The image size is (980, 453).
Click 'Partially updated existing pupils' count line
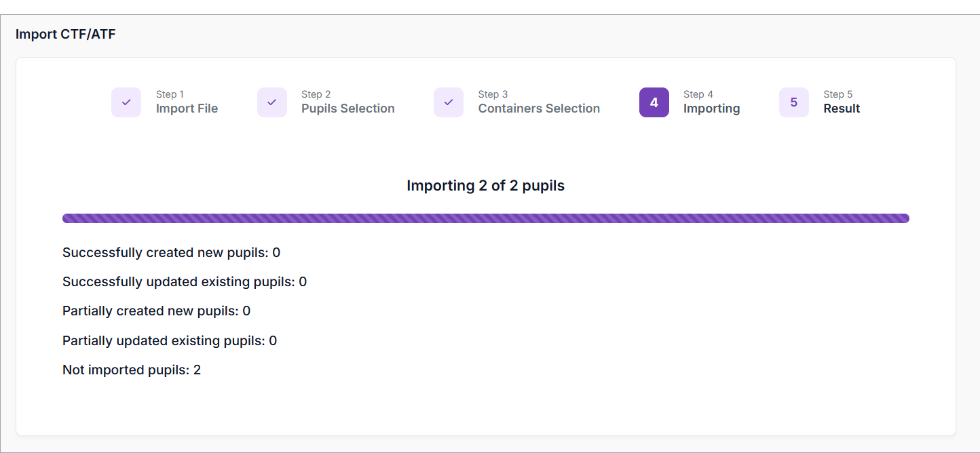click(170, 340)
